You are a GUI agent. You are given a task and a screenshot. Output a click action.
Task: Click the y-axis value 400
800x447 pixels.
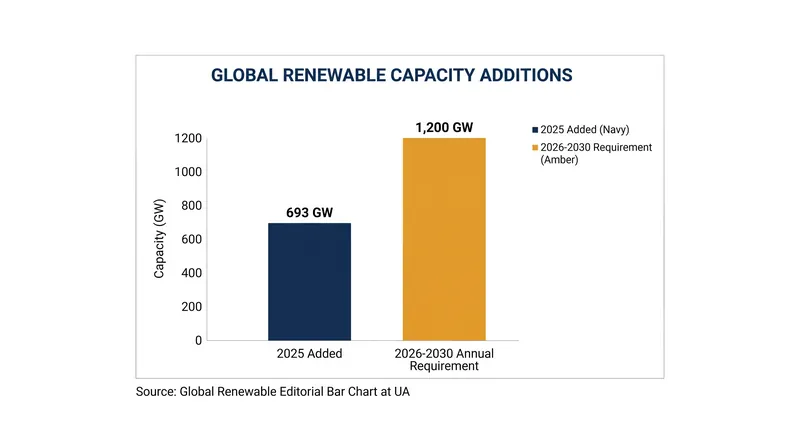[191, 273]
